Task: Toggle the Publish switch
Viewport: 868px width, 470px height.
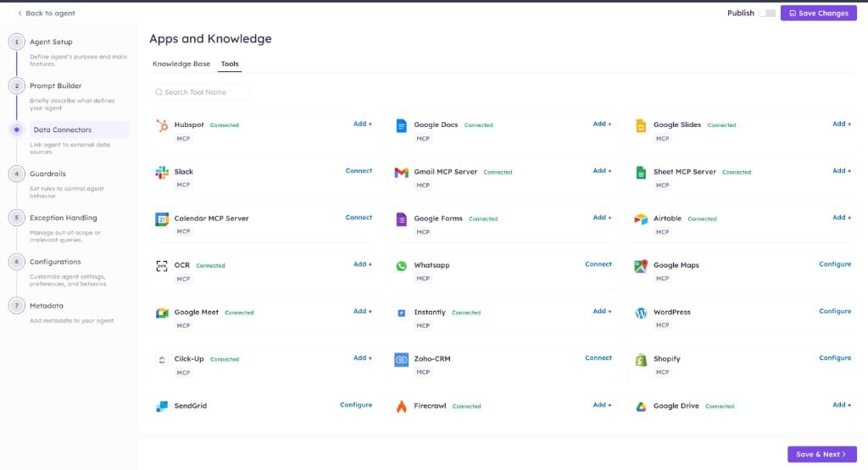Action: coord(766,13)
